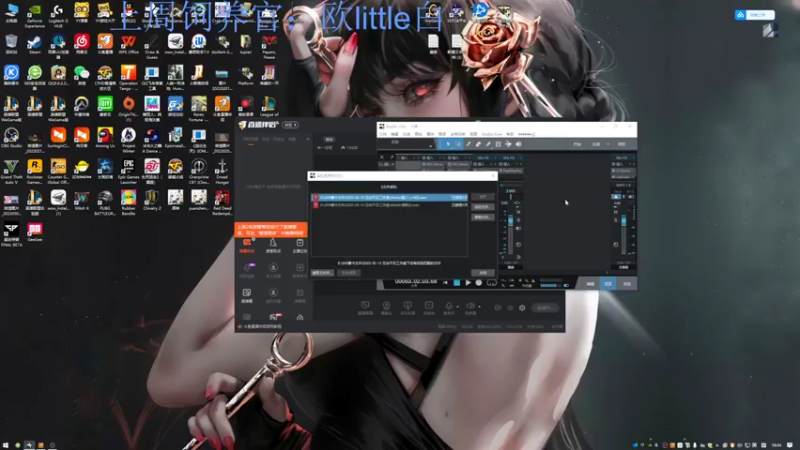The height and width of the screenshot is (450, 800).
Task: Click the speaker icon in streaming app toolbar
Action: coord(470,306)
